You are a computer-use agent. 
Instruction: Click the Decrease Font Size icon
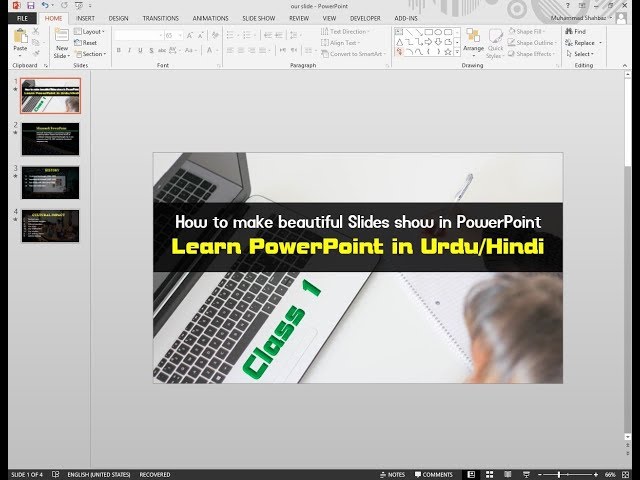click(200, 36)
